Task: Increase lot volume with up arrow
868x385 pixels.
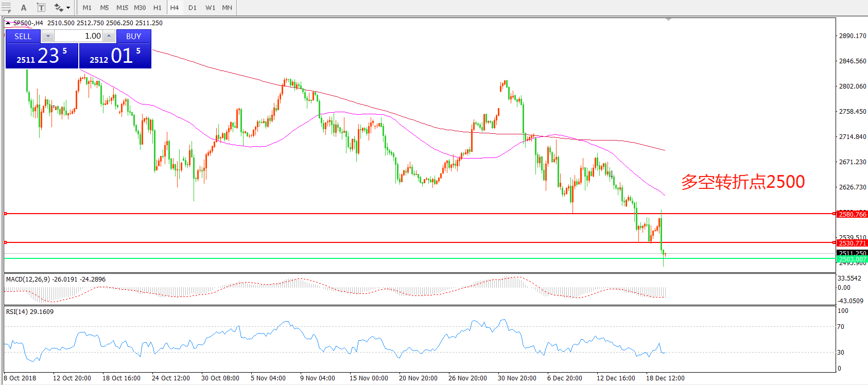Action: click(x=109, y=36)
